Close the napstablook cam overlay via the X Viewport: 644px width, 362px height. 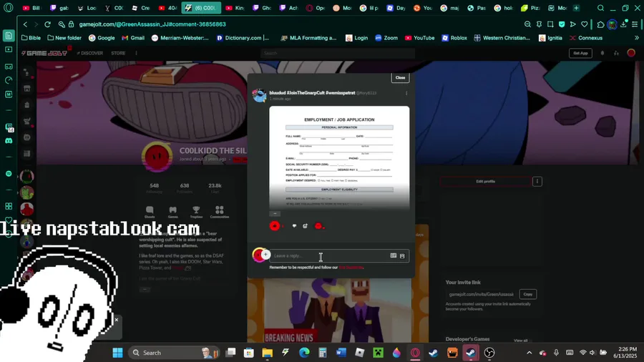coord(116,320)
